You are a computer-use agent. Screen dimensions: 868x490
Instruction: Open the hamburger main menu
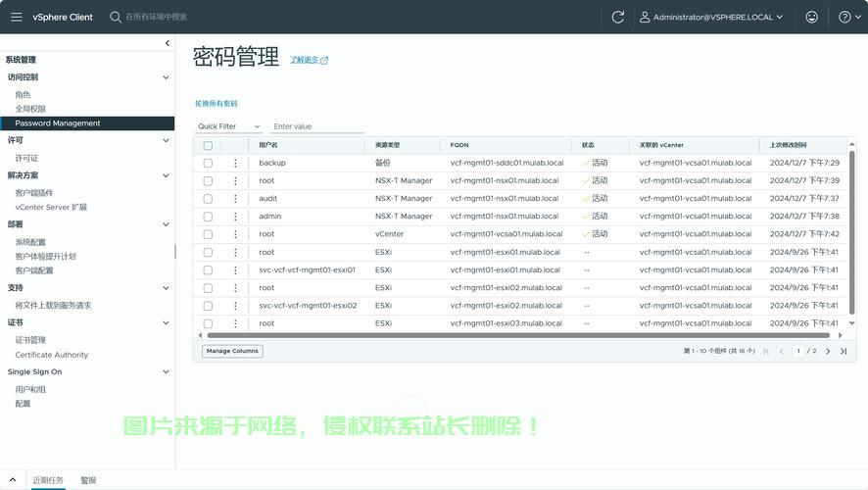(17, 18)
